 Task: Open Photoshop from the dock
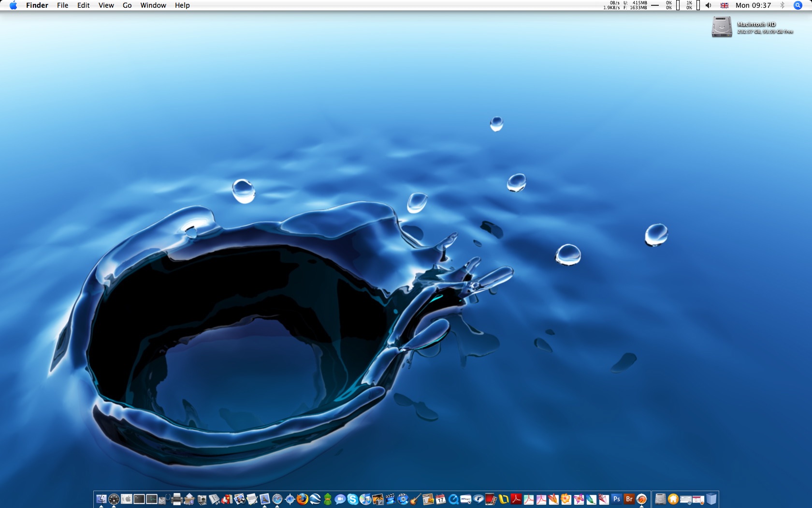pyautogui.click(x=616, y=499)
